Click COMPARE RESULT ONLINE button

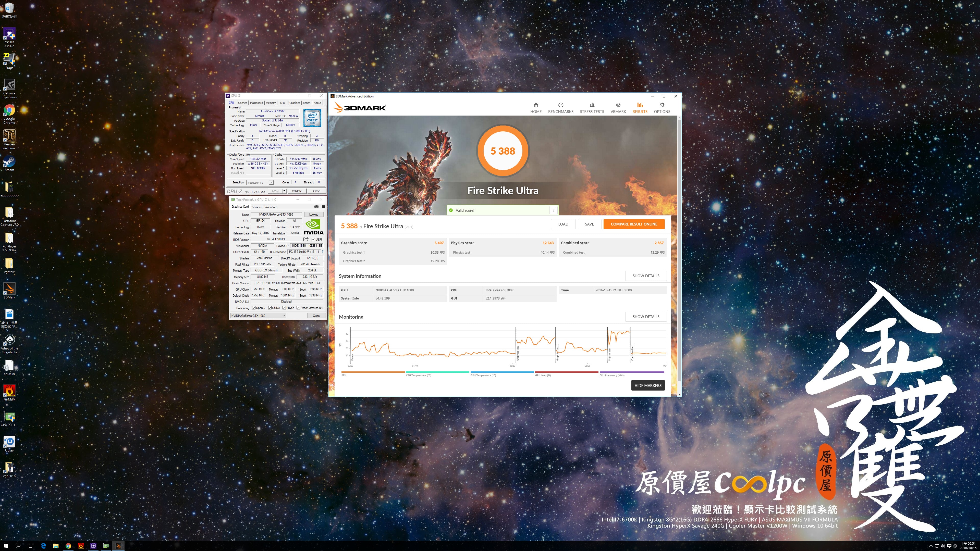point(634,224)
